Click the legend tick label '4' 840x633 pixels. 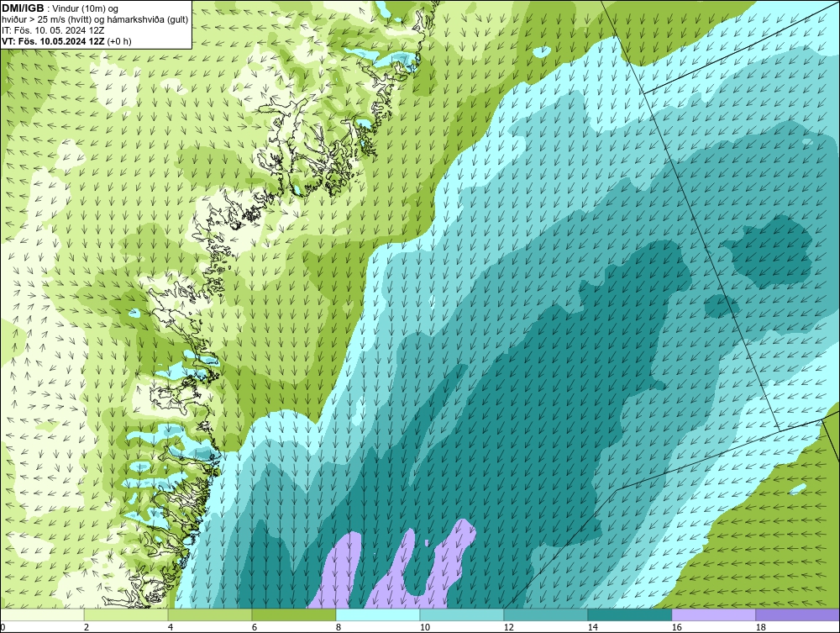point(171,627)
